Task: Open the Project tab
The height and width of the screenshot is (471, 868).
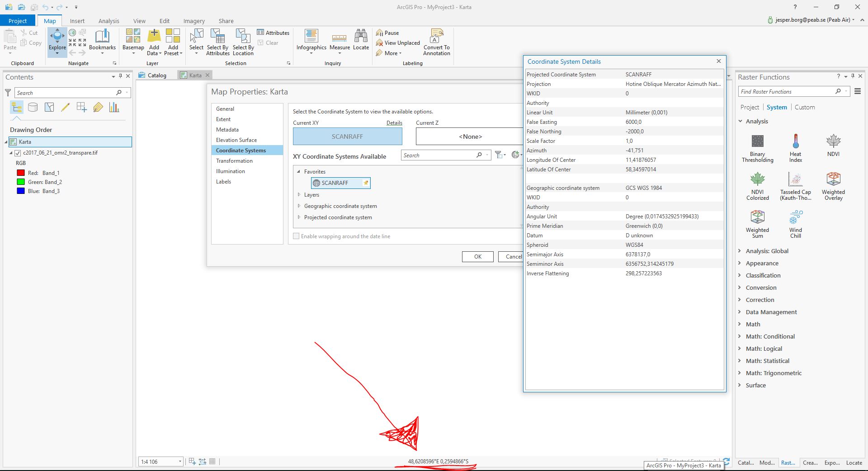Action: point(18,21)
